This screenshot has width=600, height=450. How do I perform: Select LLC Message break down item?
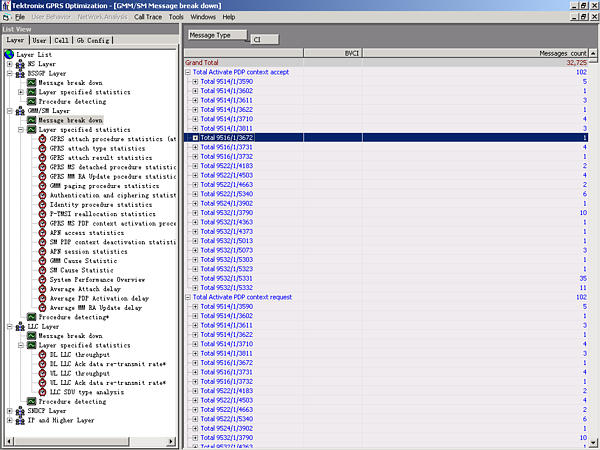click(x=70, y=336)
